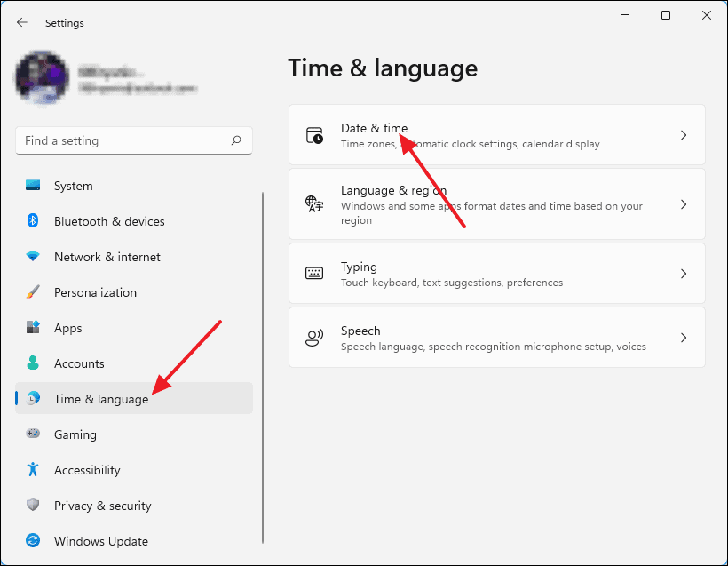Expand the Language & region chevron
This screenshot has width=728, height=566.
point(683,203)
